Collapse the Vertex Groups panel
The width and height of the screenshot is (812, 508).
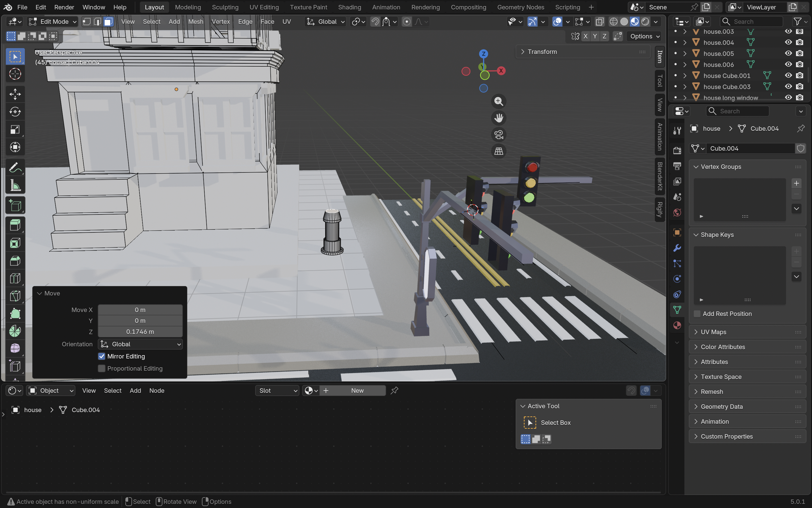747,167
